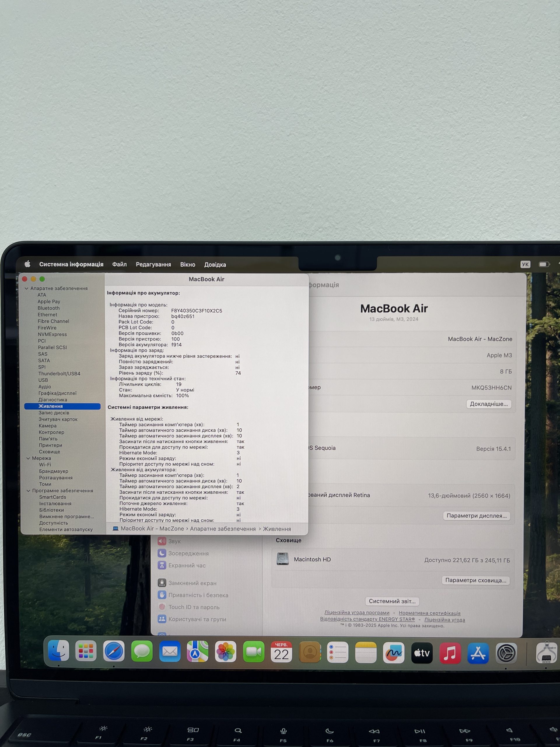Viewport: 560px width, 747px height.
Task: Select the highlighted Живлення item
Action: click(x=62, y=406)
